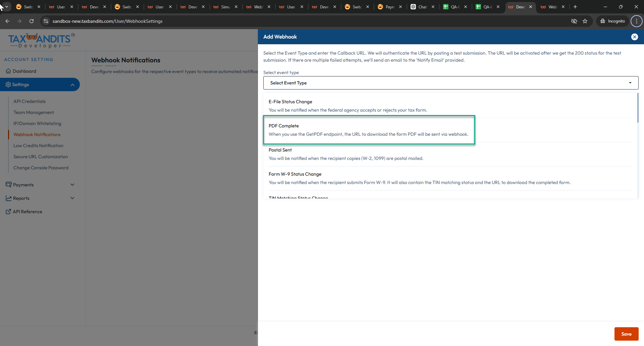Click the Reports chart icon

8,198
